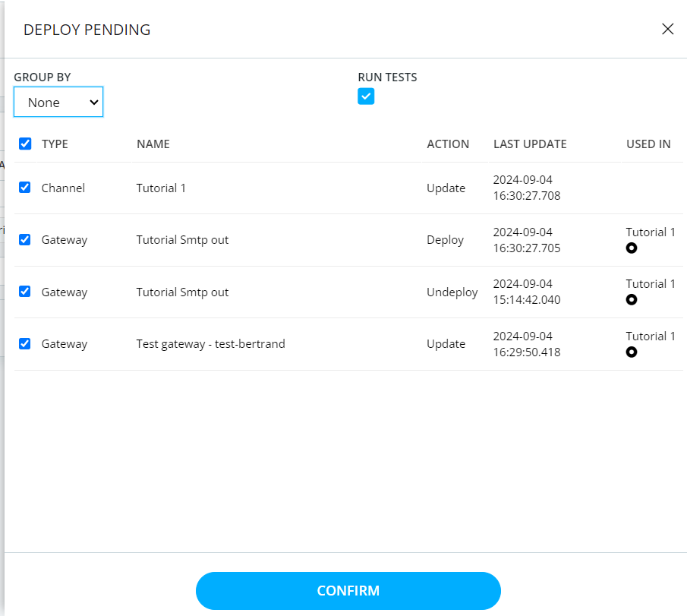Click the circle icon in Undeploy row
Viewport: 687px width, 616px height.
632,299
